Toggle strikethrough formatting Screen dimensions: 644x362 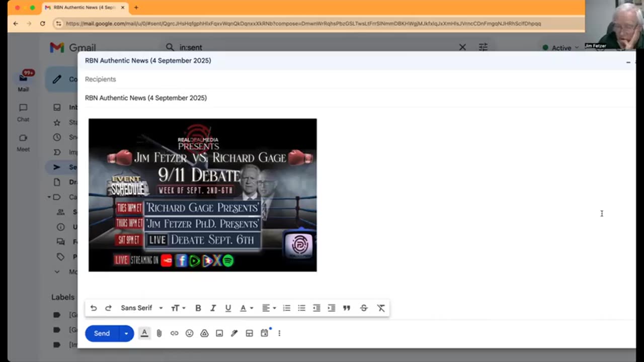364,308
